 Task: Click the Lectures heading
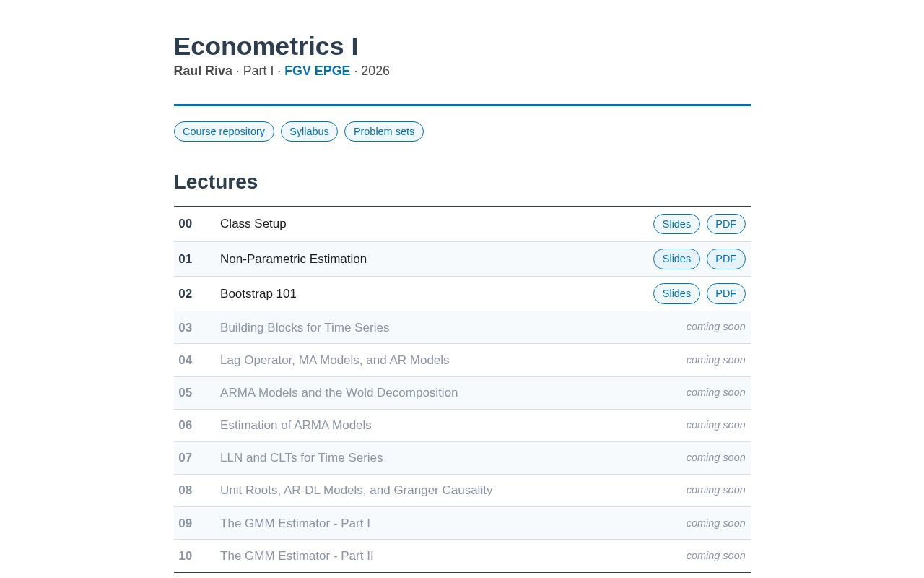click(x=216, y=182)
